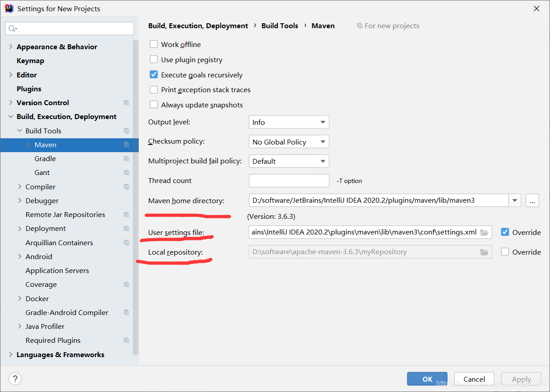Click the per-project icon next to Remote Jar Repositories
The height and width of the screenshot is (392, 550).
pyautogui.click(x=126, y=215)
